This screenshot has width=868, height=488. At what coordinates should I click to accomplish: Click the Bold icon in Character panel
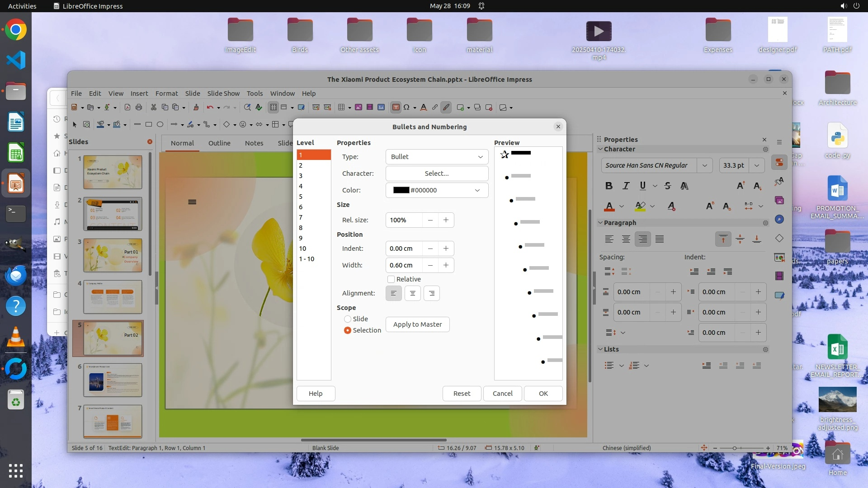(609, 186)
